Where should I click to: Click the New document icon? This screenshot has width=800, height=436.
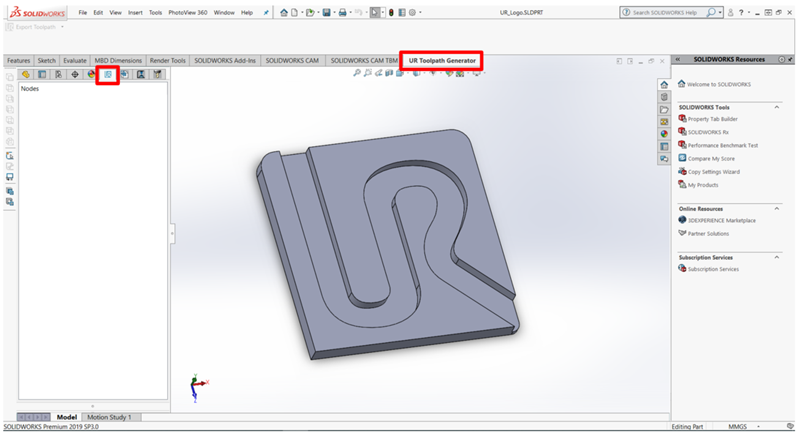coord(294,12)
